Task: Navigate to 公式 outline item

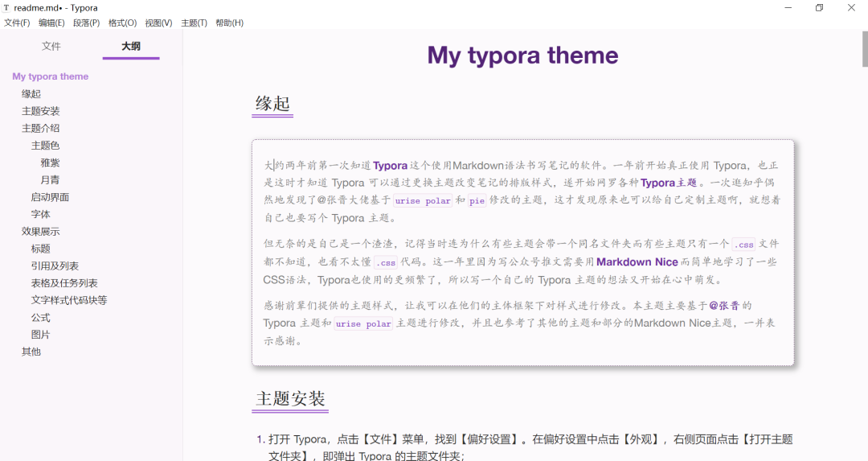Action: [x=40, y=317]
